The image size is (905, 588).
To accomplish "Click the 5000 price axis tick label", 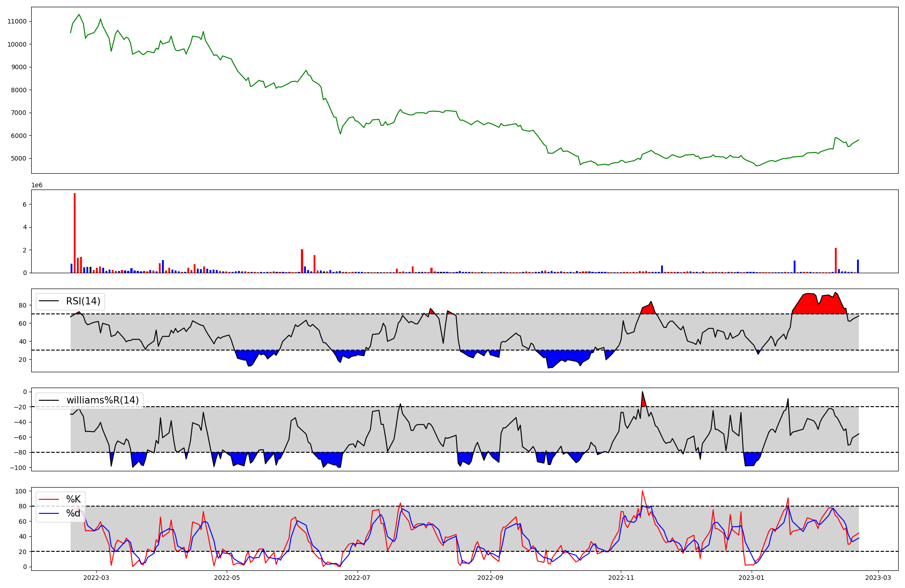I will tap(19, 158).
